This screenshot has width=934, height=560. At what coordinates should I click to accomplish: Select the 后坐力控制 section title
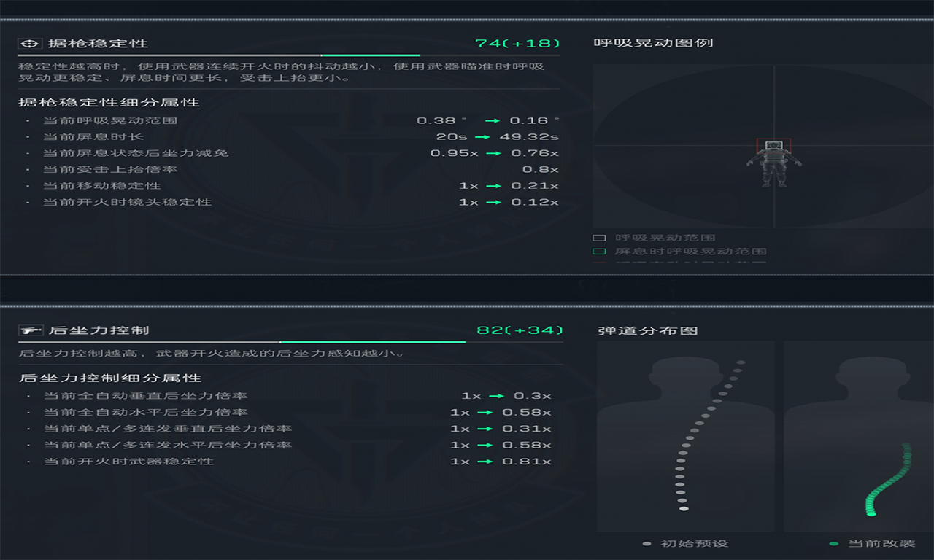(99, 330)
